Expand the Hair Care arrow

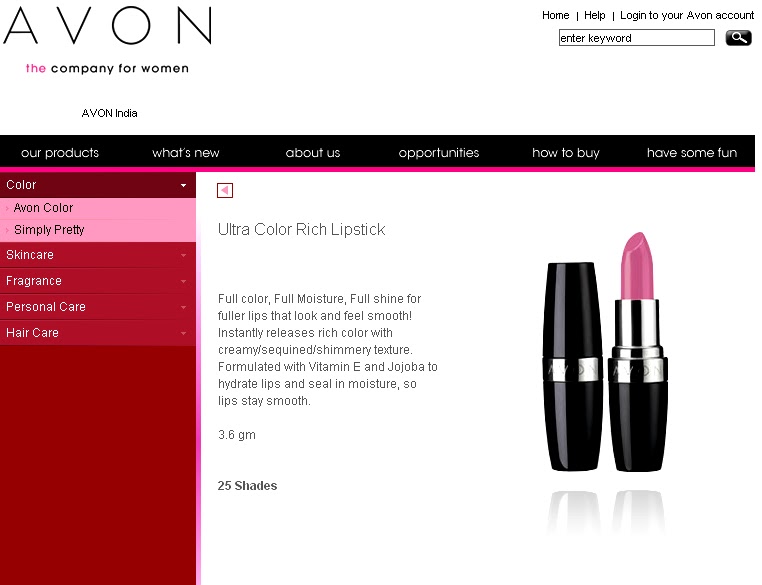point(183,333)
